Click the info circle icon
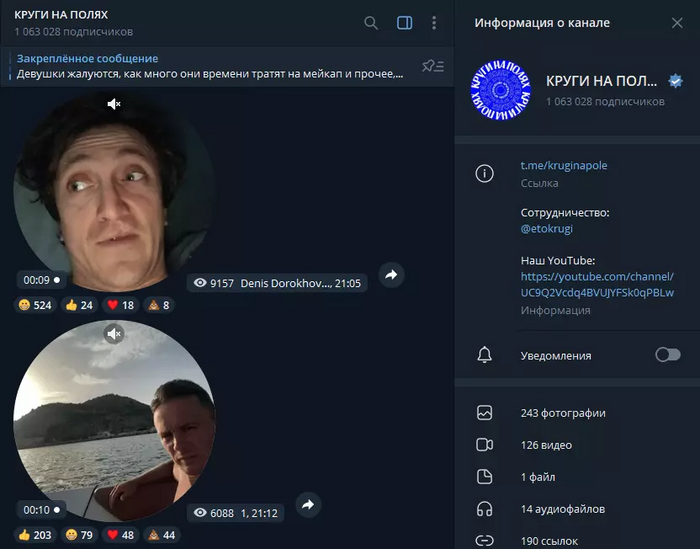This screenshot has width=700, height=549. tap(484, 173)
